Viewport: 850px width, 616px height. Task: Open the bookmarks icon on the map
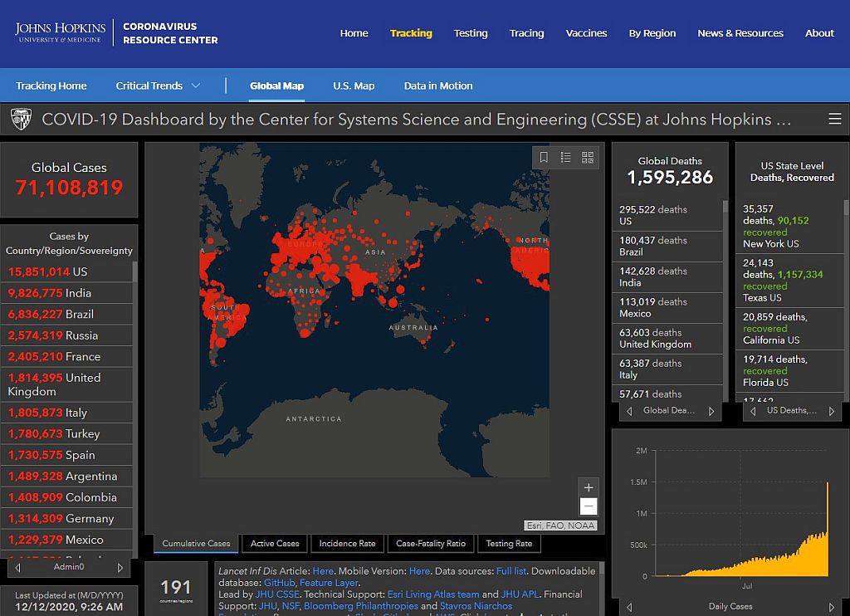[544, 157]
